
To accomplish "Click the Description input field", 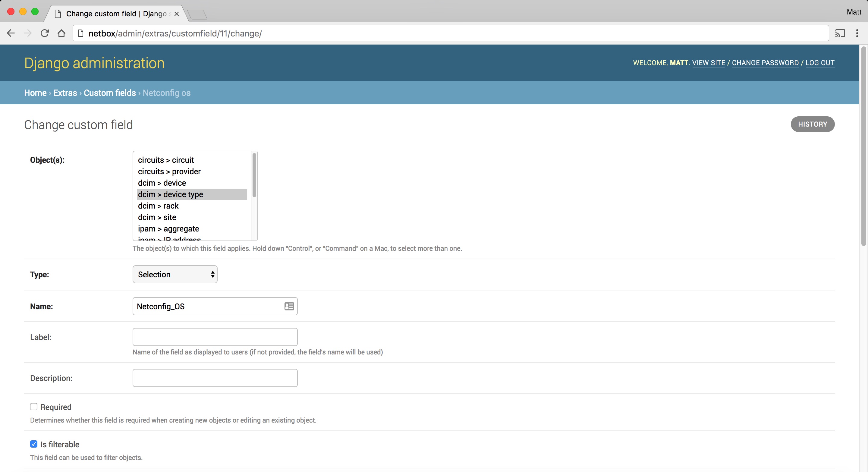I will (215, 378).
